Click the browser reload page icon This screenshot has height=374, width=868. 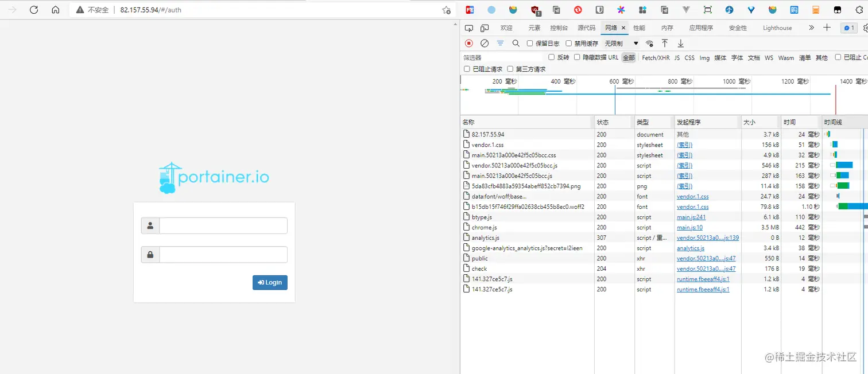[x=34, y=10]
